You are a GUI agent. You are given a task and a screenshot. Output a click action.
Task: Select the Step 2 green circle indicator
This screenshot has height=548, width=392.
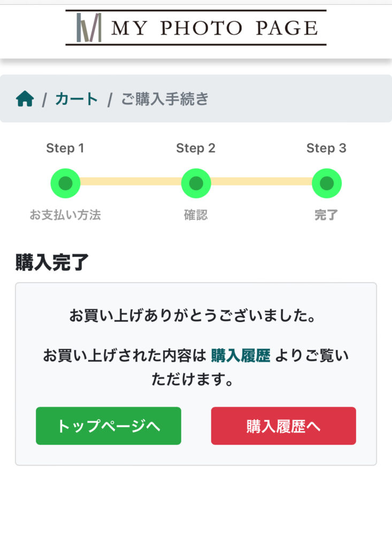pos(196,183)
